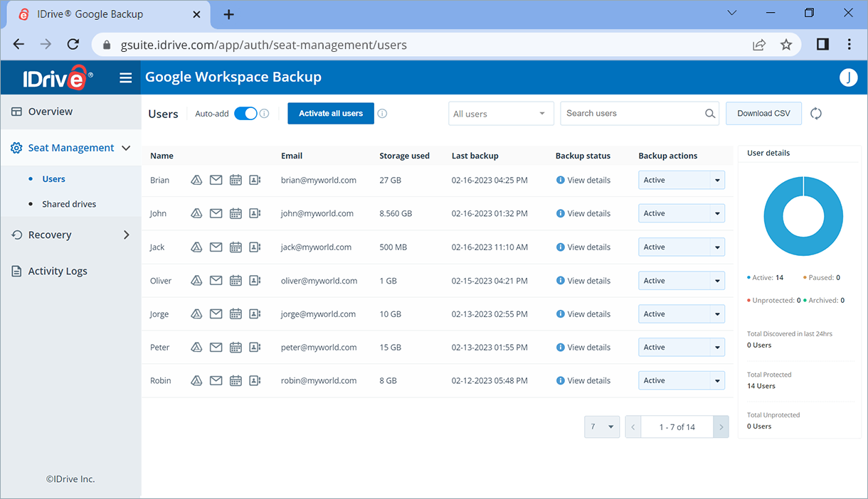Open the rows-per-page dropdown showing 7
This screenshot has height=499, width=868.
602,426
